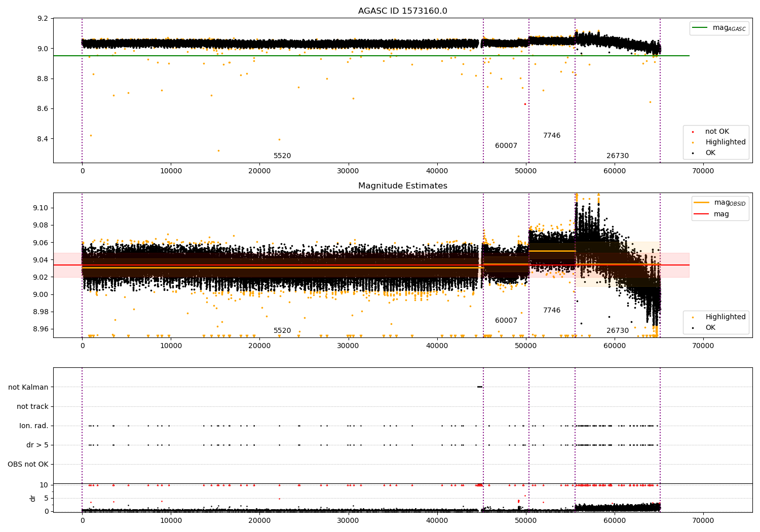Image resolution: width=760 pixels, height=532 pixels.
Task: Click the 70000 x-axis tick in bottom plot
Action: point(703,521)
